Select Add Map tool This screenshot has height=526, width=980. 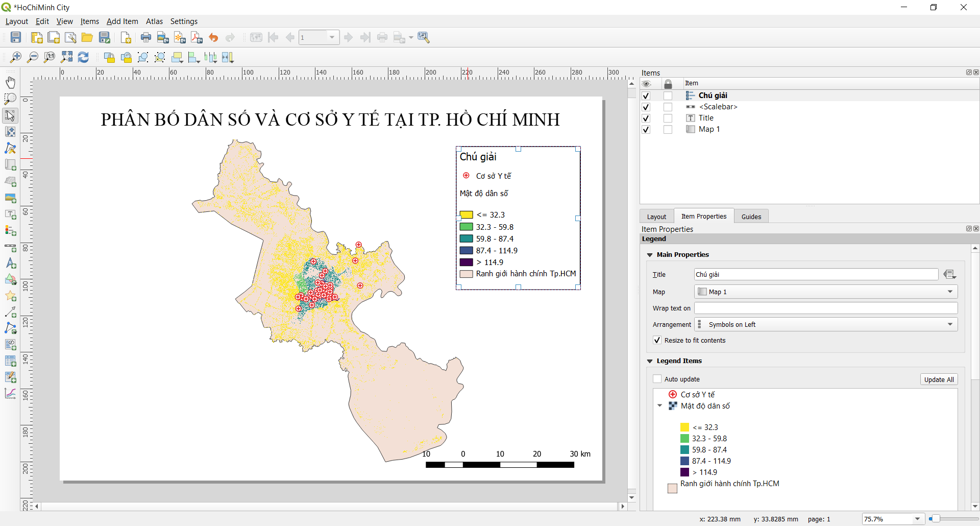[10, 165]
